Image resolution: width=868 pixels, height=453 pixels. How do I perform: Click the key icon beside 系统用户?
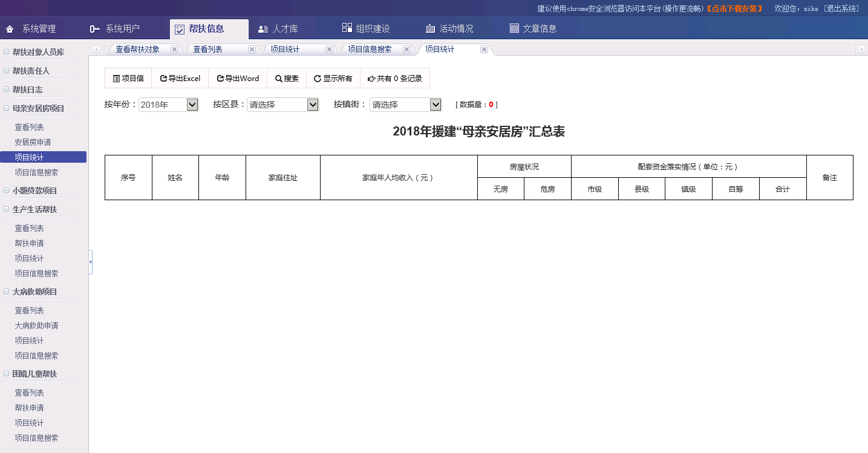pos(95,29)
